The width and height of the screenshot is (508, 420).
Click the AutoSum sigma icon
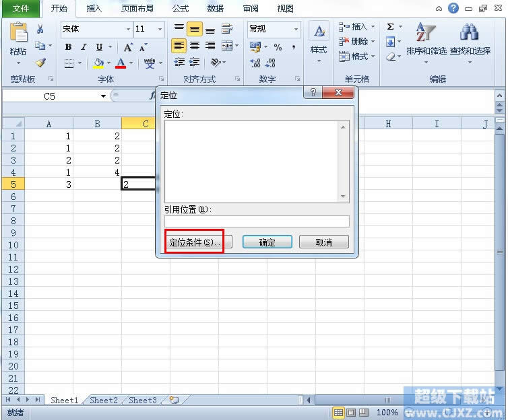click(x=390, y=26)
